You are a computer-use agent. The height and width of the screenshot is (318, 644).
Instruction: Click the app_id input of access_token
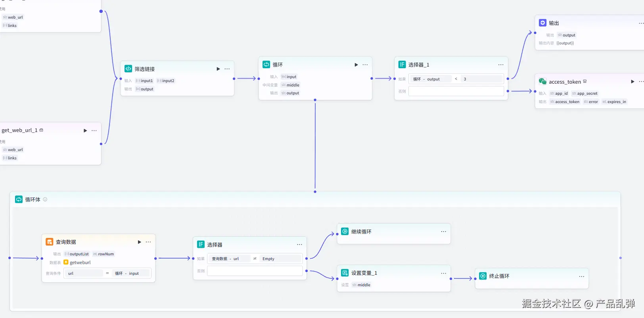tap(559, 93)
